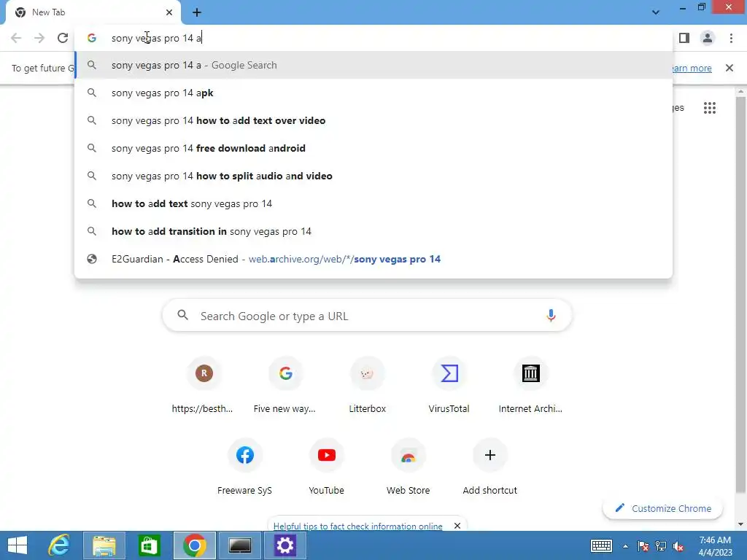
Task: Open the Five new way... Google shortcut
Action: click(285, 385)
